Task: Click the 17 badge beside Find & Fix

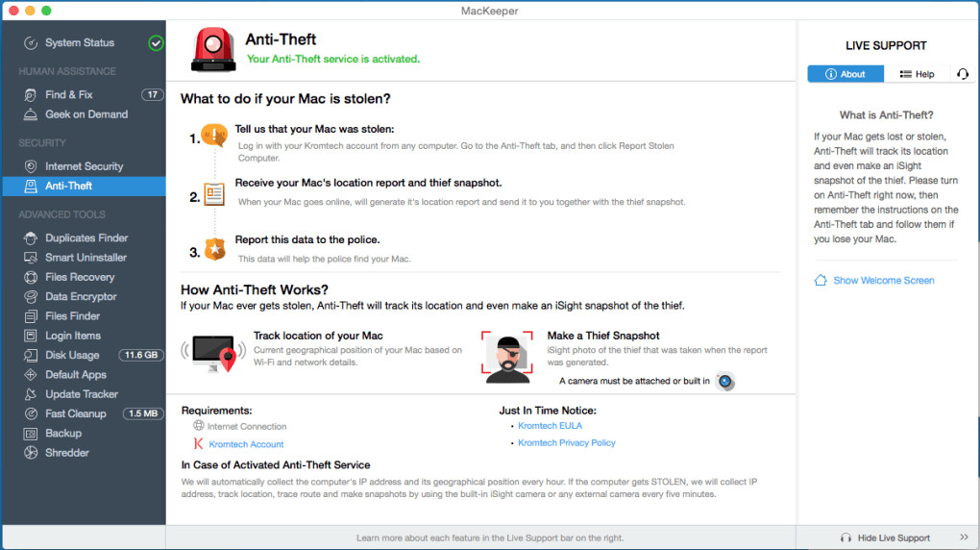Action: pyautogui.click(x=153, y=94)
